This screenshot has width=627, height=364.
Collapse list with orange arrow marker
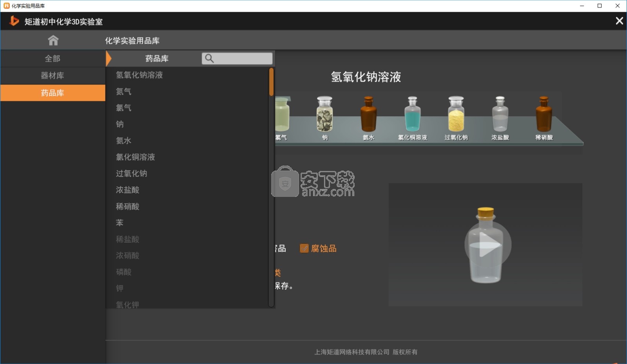[x=109, y=58]
